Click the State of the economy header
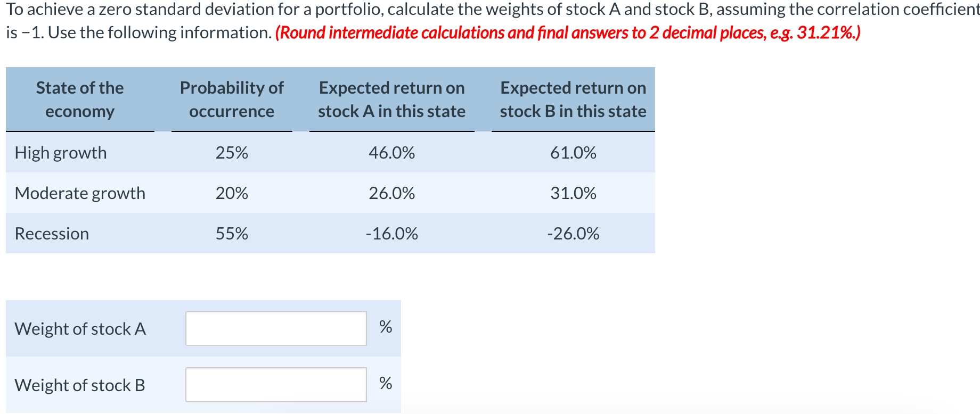The image size is (980, 414). pyautogui.click(x=79, y=99)
